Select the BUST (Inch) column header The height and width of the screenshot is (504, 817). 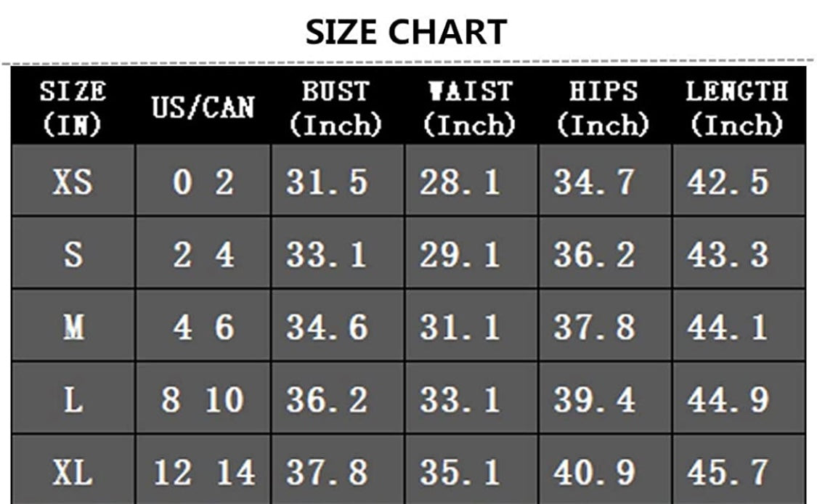tap(336, 107)
